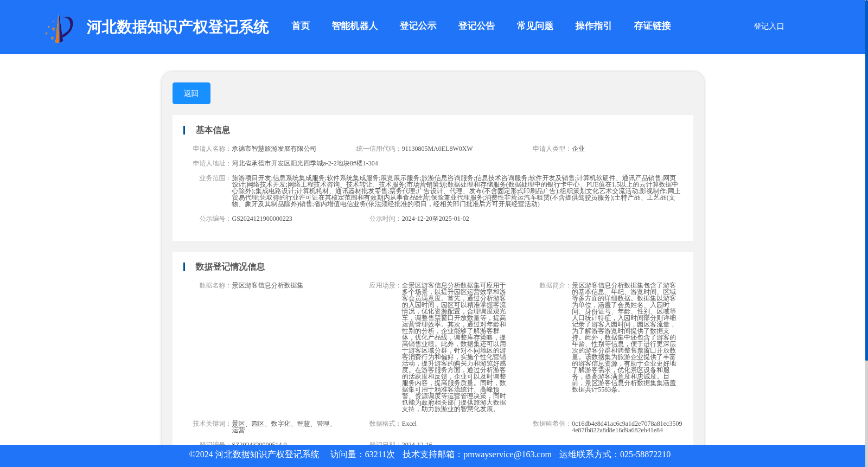Go to 登记公告 page
The width and height of the screenshot is (868, 467).
pyautogui.click(x=476, y=26)
